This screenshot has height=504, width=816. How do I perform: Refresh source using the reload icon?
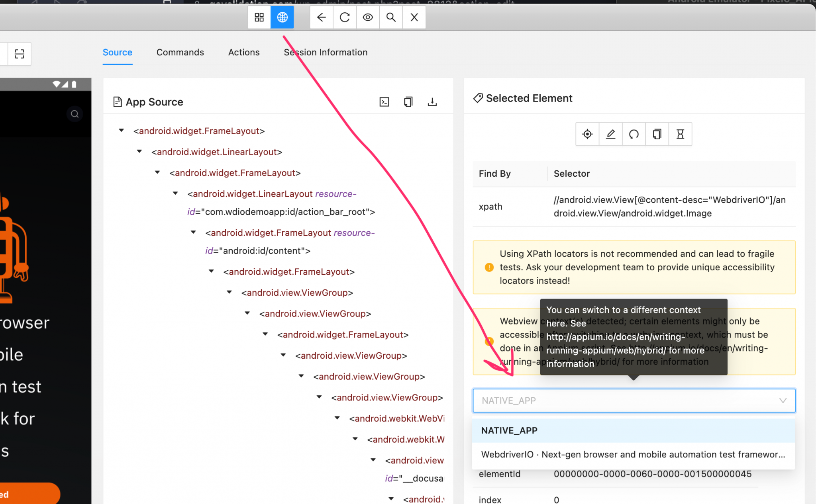[344, 17]
